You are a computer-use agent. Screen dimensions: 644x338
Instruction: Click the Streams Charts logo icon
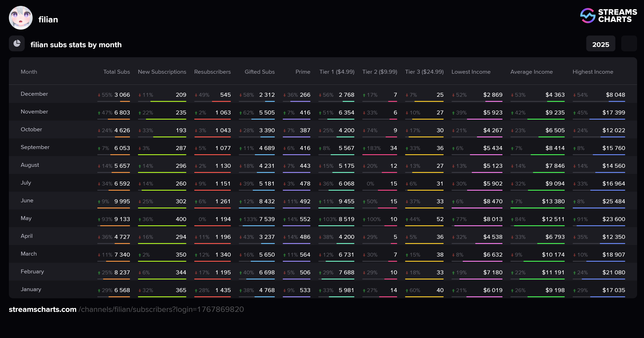pyautogui.click(x=588, y=15)
